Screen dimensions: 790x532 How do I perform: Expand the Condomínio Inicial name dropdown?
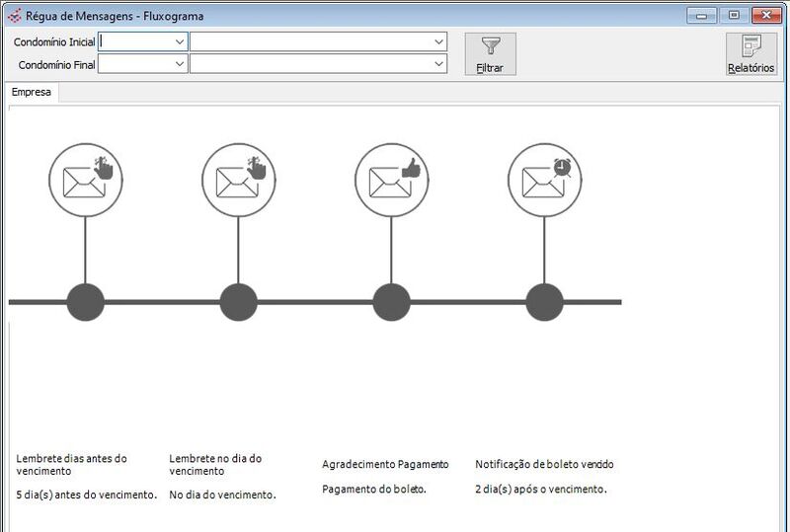[438, 42]
